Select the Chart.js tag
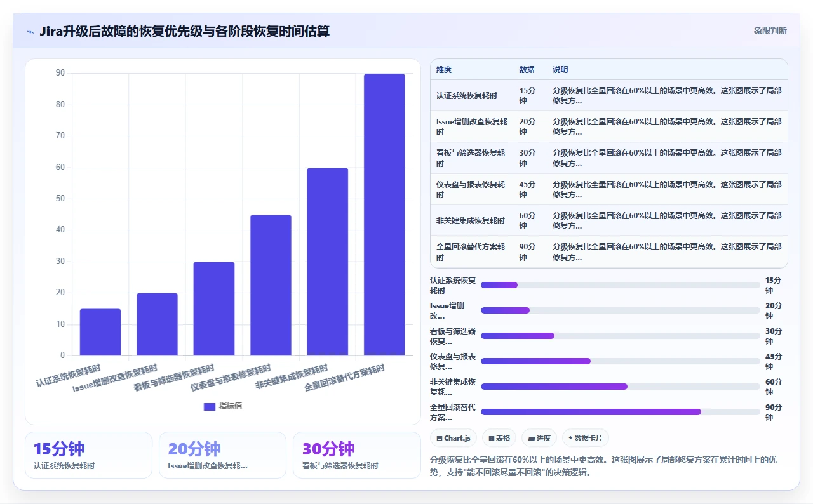813x504 pixels. [454, 438]
